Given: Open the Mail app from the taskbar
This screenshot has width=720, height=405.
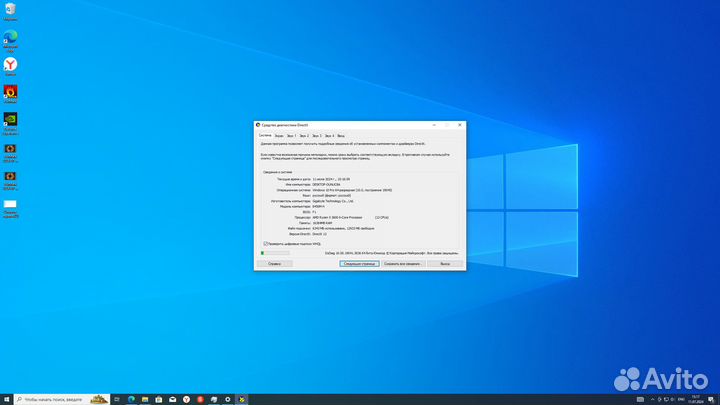Looking at the screenshot, I should point(172,399).
